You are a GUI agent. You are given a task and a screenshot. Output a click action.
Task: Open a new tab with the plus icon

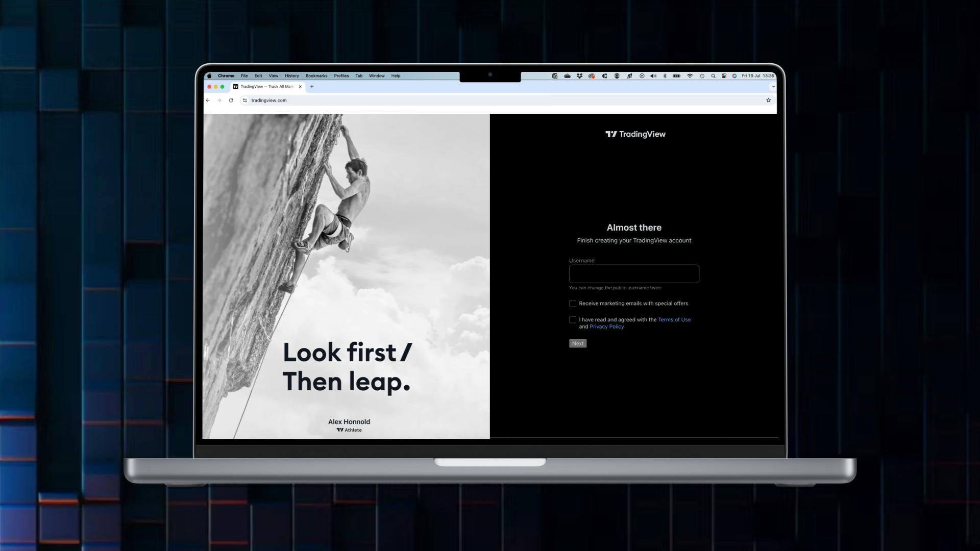(x=312, y=87)
